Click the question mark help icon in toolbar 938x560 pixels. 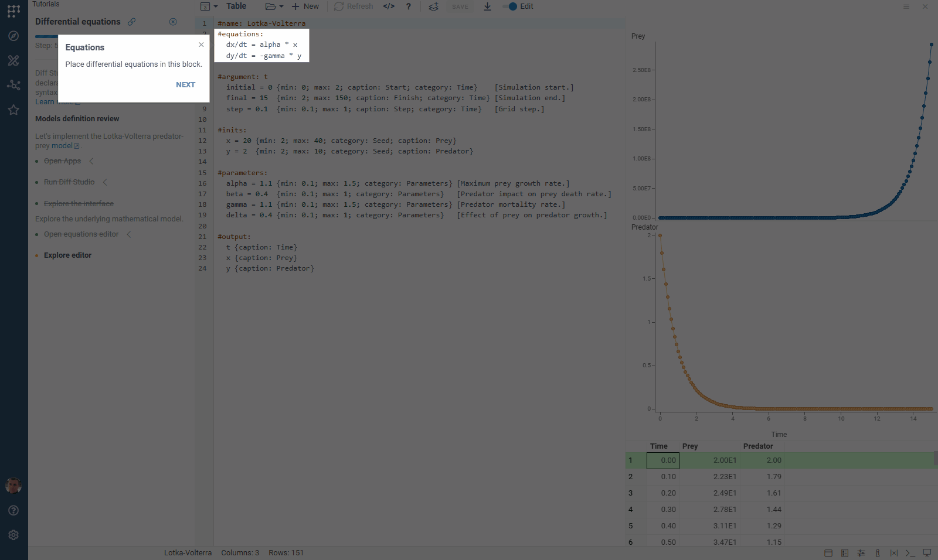click(409, 6)
